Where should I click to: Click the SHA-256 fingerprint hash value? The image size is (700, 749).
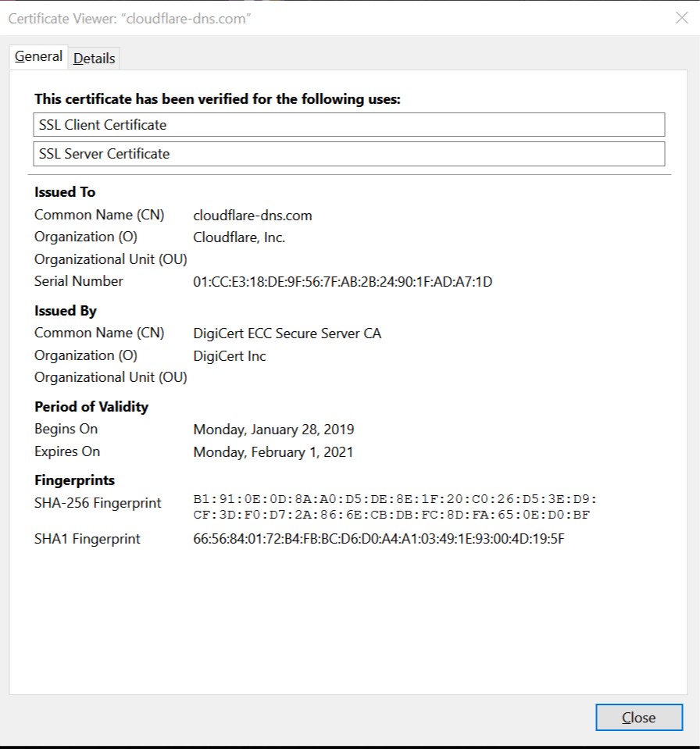[x=395, y=507]
